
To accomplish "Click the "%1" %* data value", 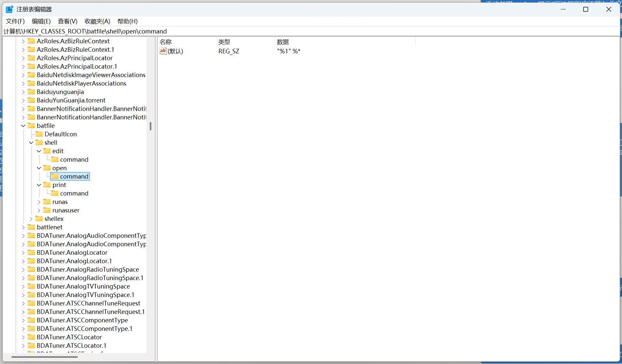I will tap(289, 51).
